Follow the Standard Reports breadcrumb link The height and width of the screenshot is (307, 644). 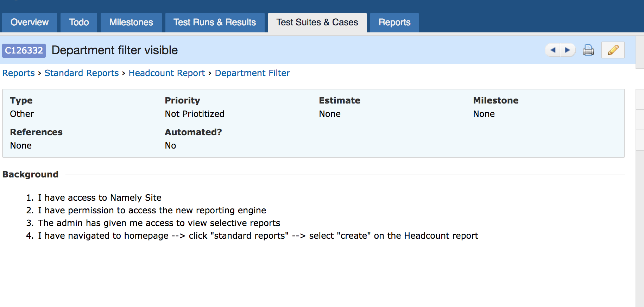pos(82,73)
